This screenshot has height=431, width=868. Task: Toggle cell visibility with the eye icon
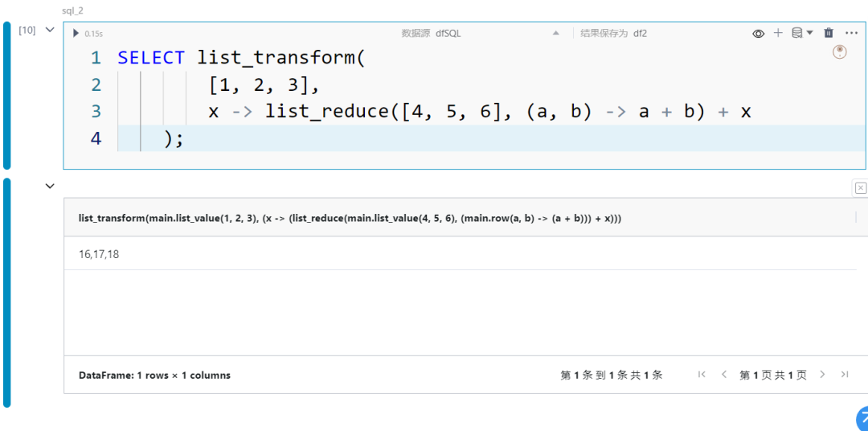click(759, 34)
